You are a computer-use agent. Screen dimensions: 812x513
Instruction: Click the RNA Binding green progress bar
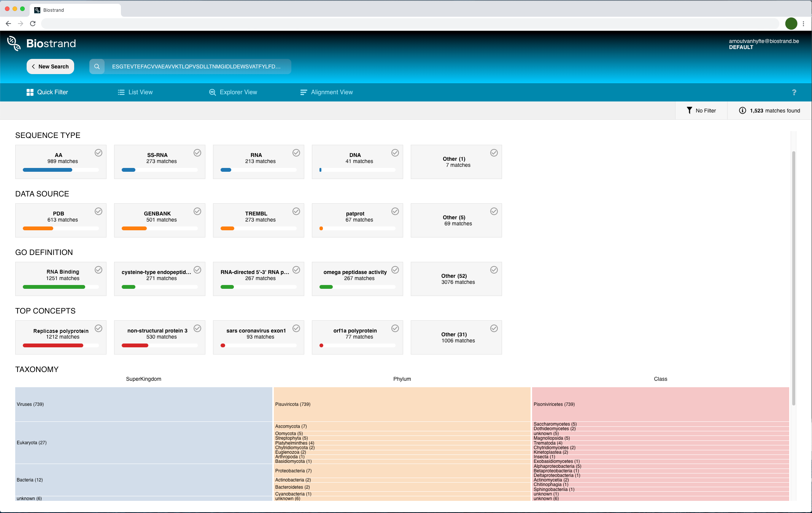[54, 287]
